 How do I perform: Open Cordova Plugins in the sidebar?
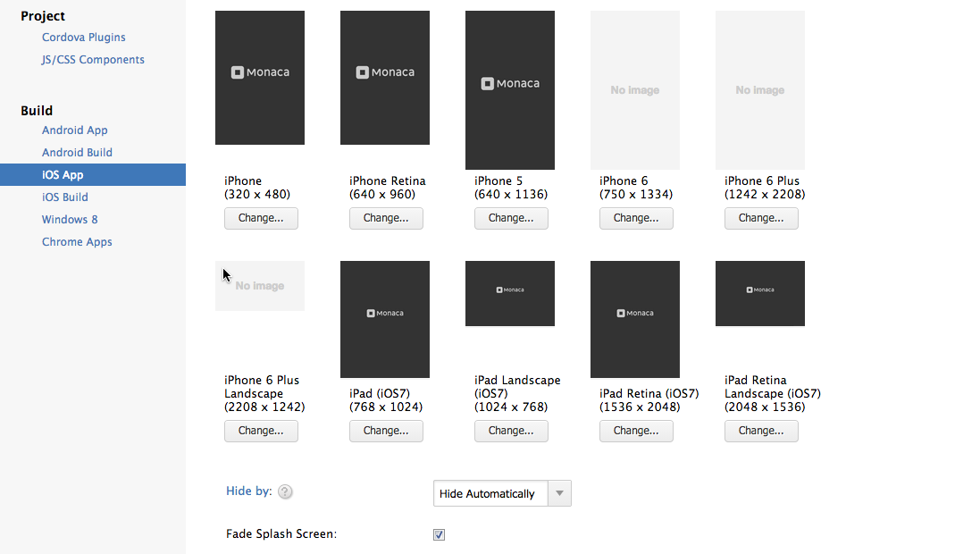pos(83,38)
